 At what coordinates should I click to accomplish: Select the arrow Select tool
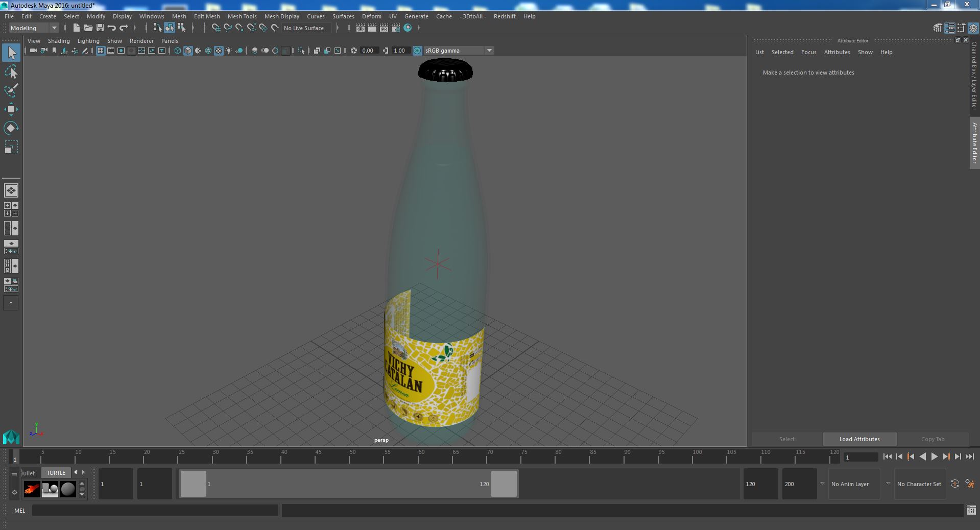[11, 53]
